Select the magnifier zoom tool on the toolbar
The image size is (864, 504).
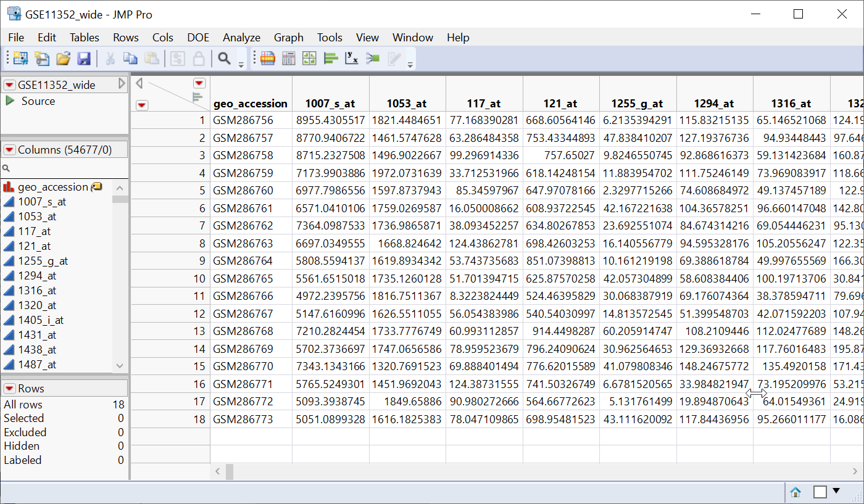223,57
